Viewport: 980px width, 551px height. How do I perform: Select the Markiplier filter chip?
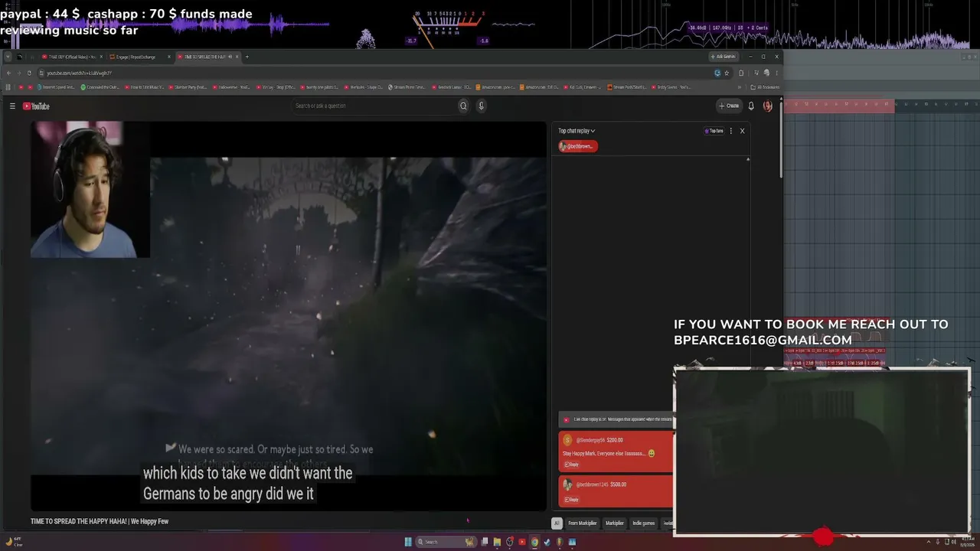pos(615,523)
